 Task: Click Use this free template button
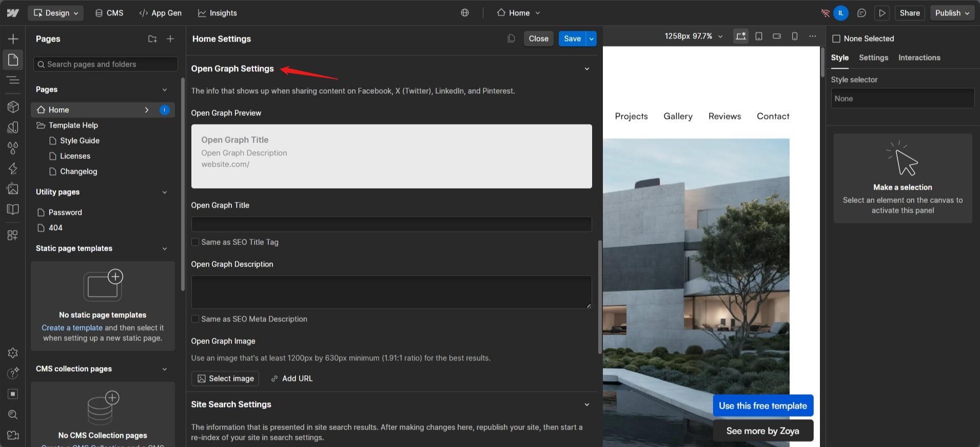click(x=763, y=405)
